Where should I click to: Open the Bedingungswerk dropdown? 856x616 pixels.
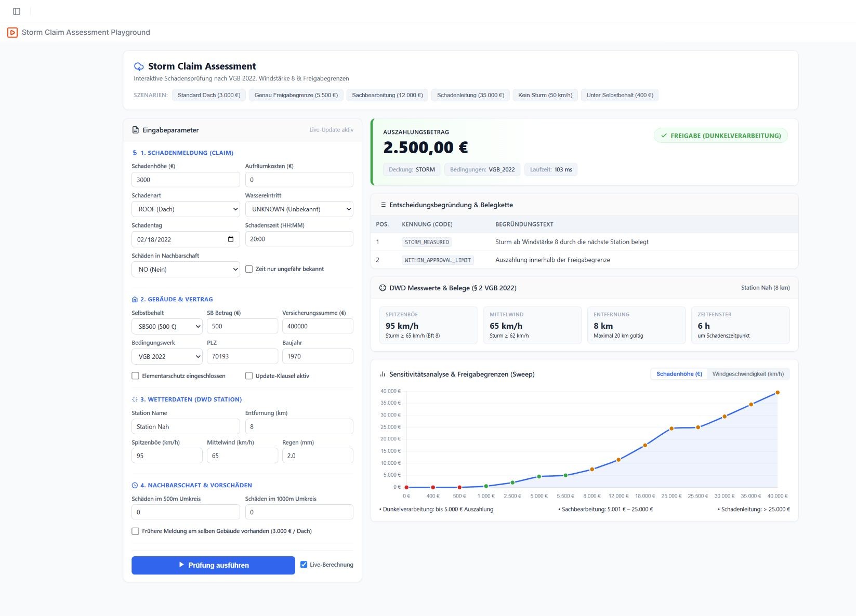coord(167,357)
